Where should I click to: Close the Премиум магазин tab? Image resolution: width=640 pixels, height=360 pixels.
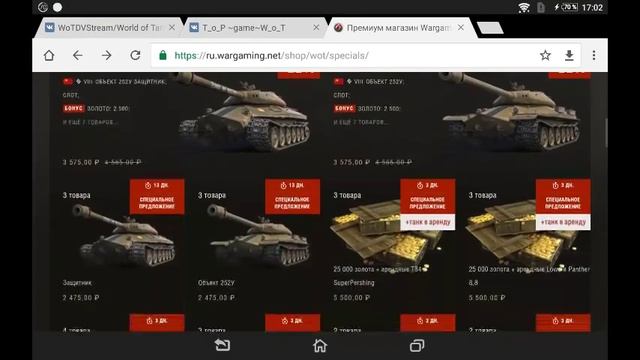(x=461, y=27)
